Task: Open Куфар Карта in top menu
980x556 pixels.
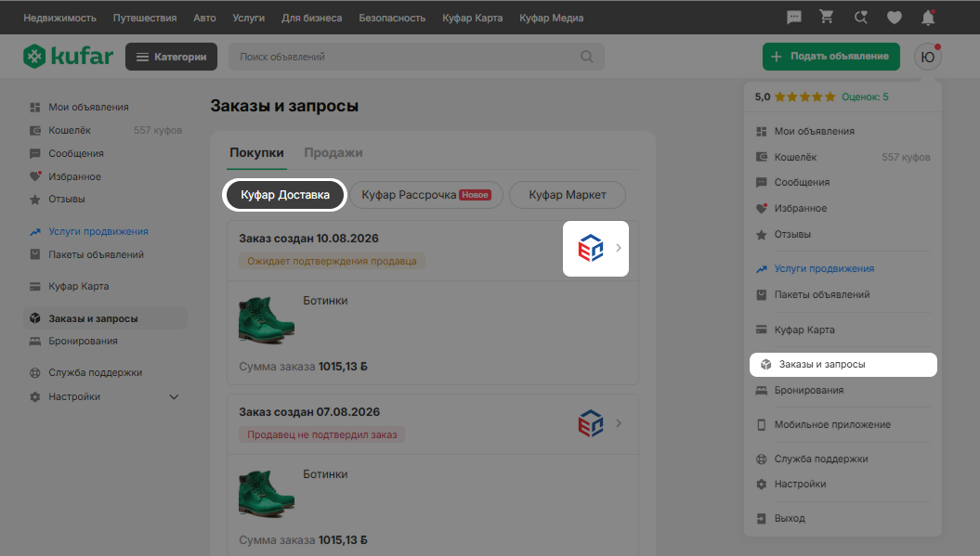Action: point(473,19)
